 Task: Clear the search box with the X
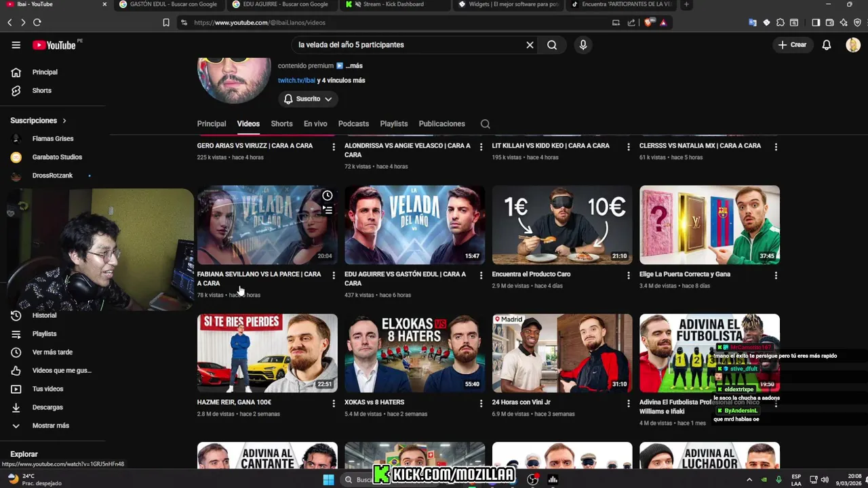coord(530,45)
